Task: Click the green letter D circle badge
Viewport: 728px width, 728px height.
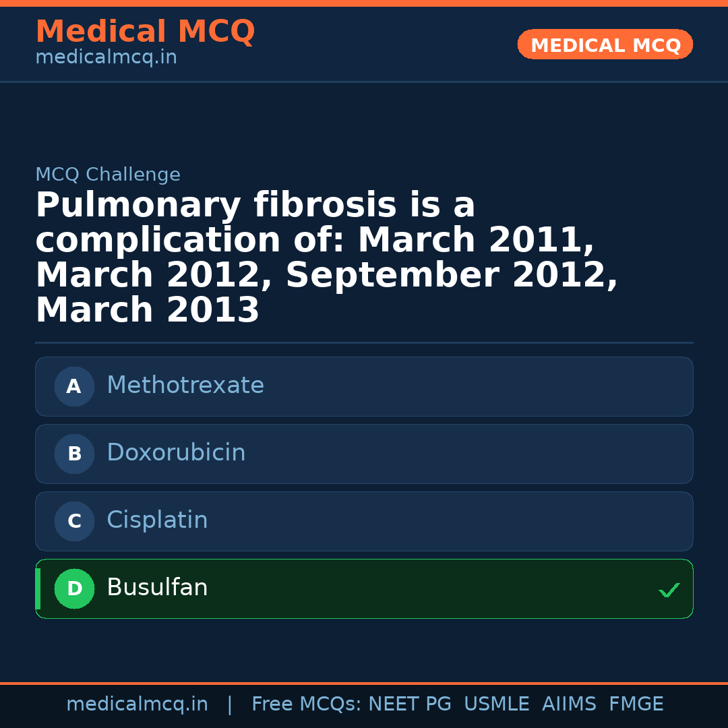Action: tap(74, 588)
